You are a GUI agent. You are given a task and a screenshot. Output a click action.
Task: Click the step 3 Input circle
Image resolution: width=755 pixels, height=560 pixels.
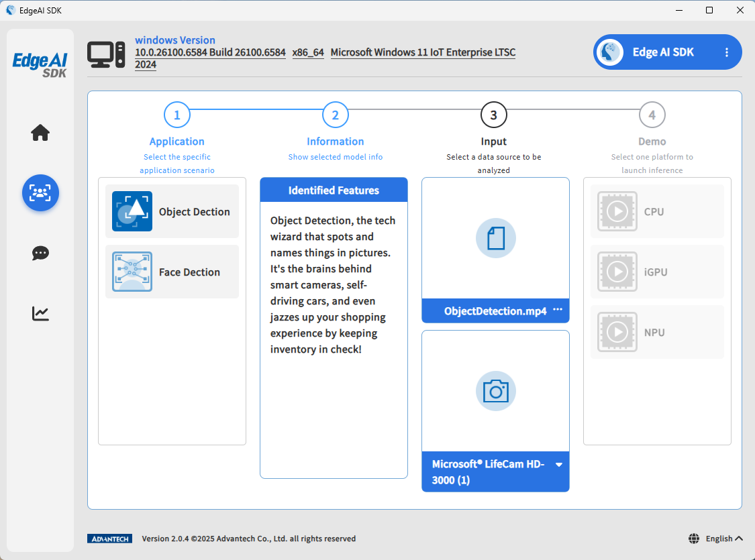(494, 115)
